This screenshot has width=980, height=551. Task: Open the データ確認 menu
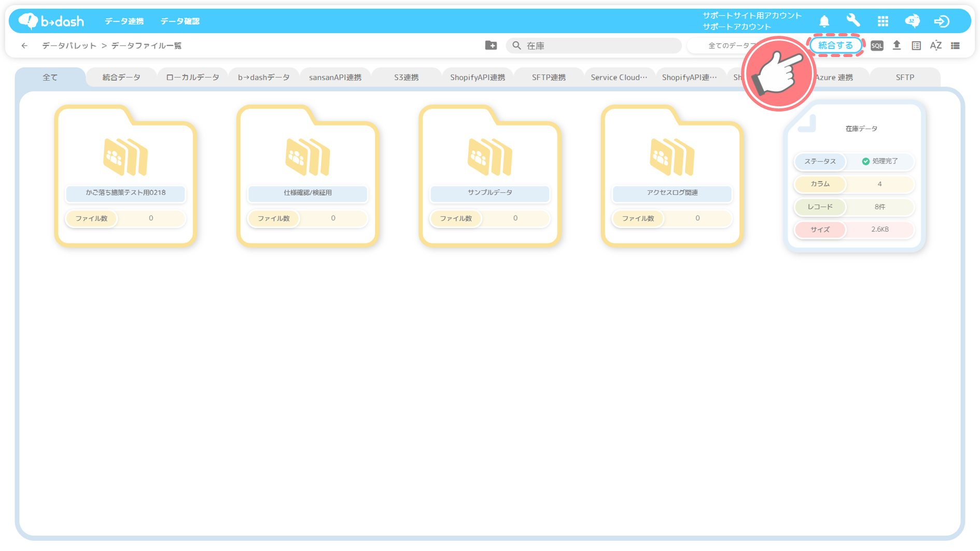(180, 21)
